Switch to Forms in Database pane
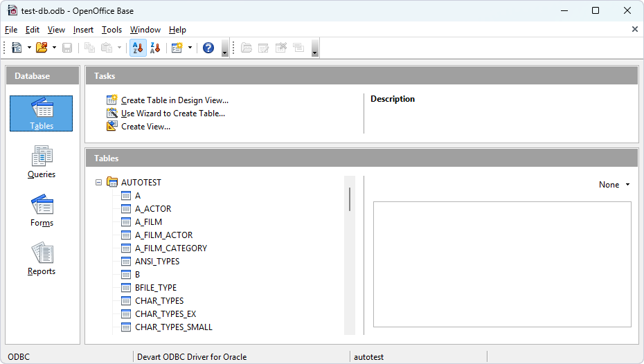The height and width of the screenshot is (364, 644). (42, 210)
